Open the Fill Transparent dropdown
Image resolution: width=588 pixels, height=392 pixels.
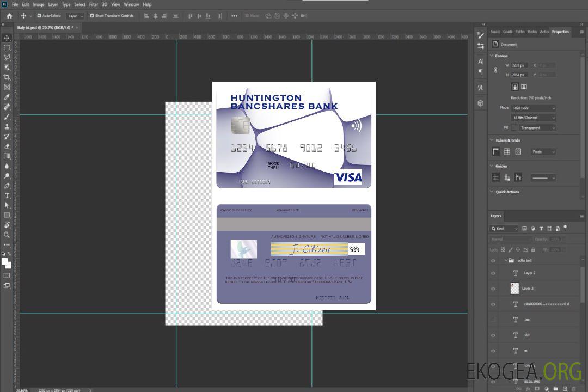(537, 128)
